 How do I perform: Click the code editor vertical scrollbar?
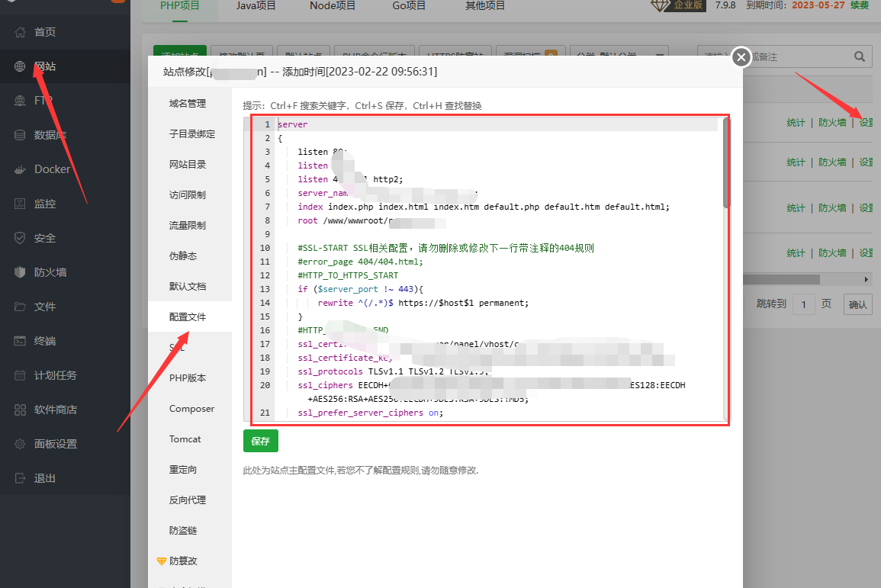point(726,163)
